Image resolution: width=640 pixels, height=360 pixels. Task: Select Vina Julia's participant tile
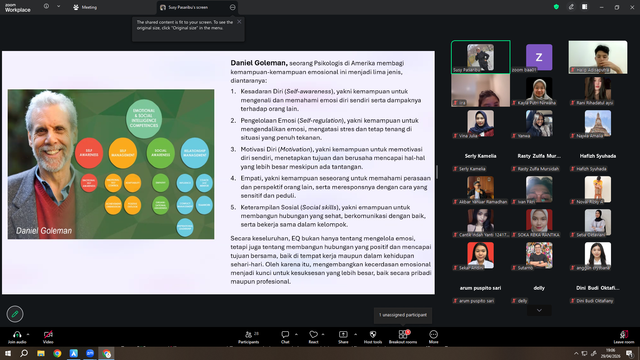point(481,124)
